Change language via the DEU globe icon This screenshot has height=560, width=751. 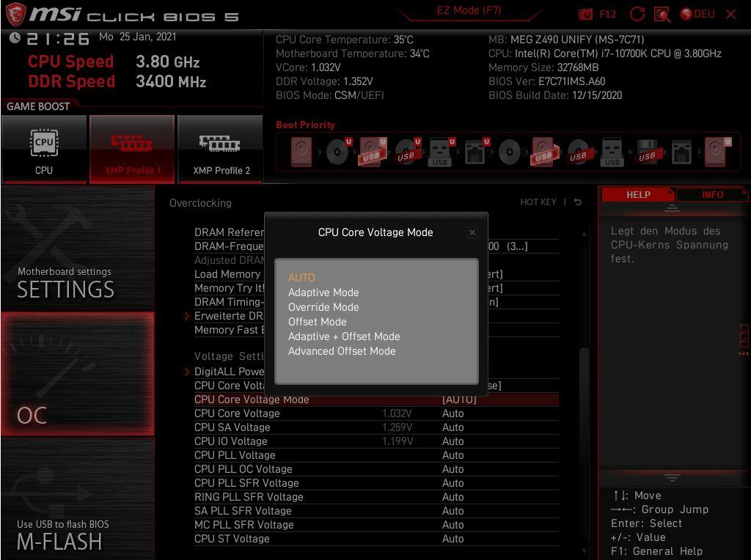697,15
